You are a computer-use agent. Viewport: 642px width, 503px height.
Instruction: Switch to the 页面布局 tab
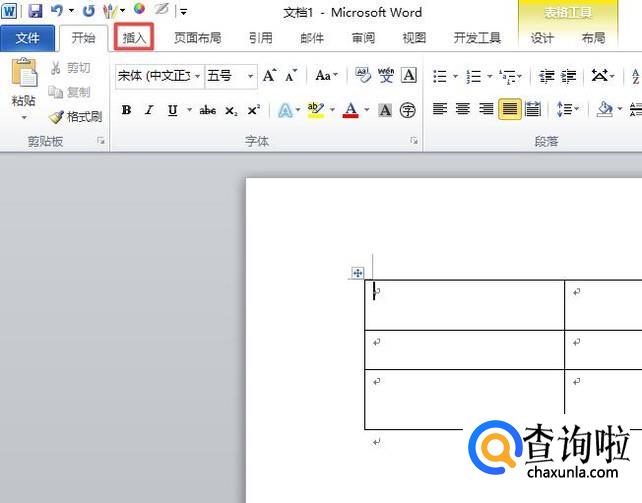(197, 38)
